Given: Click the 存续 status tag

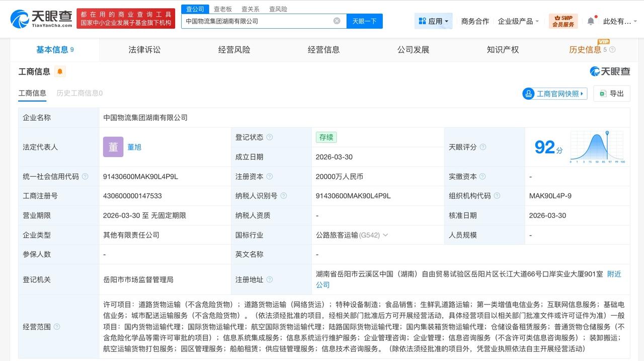Looking at the screenshot, I should pyautogui.click(x=326, y=137).
